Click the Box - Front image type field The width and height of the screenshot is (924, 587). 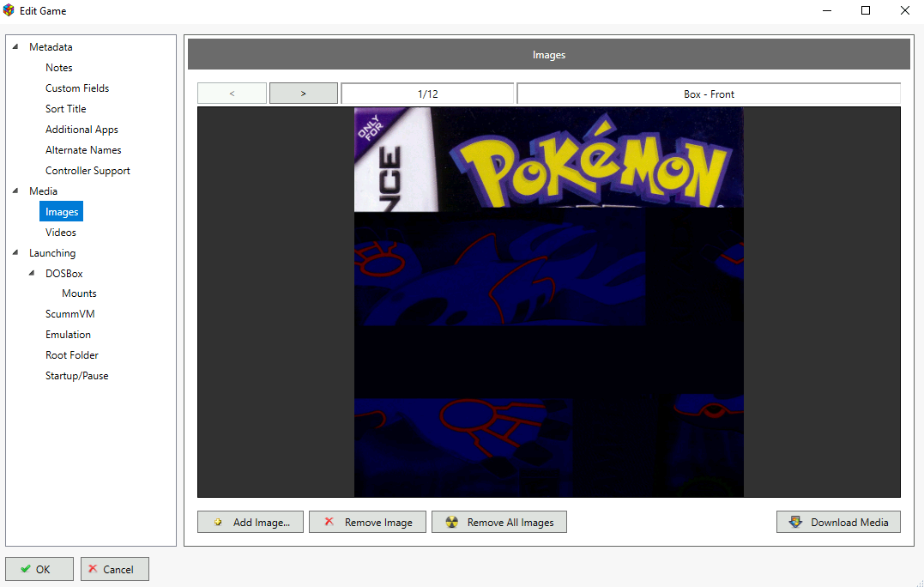click(x=709, y=94)
